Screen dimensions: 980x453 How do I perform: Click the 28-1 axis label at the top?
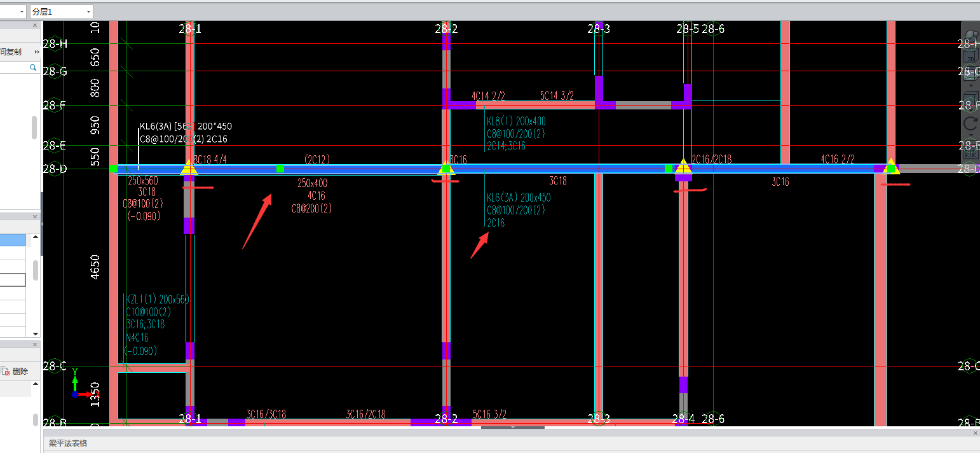[190, 29]
